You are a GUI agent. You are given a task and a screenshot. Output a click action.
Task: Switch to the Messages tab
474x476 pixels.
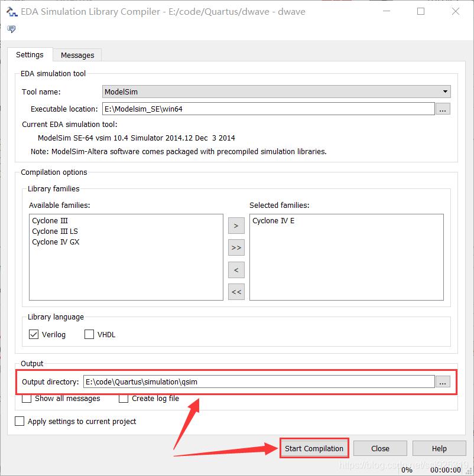point(77,56)
